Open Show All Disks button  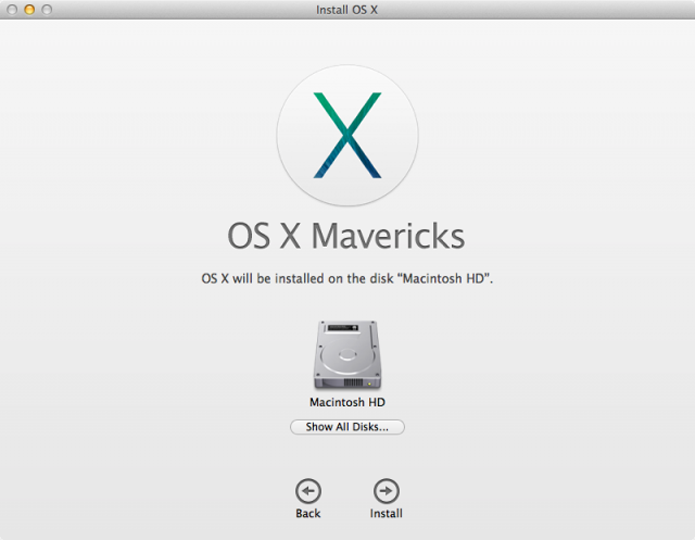coord(347,427)
